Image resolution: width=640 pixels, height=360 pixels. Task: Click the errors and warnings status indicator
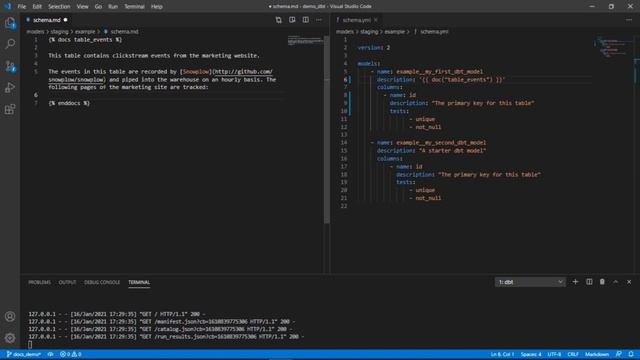click(71, 354)
